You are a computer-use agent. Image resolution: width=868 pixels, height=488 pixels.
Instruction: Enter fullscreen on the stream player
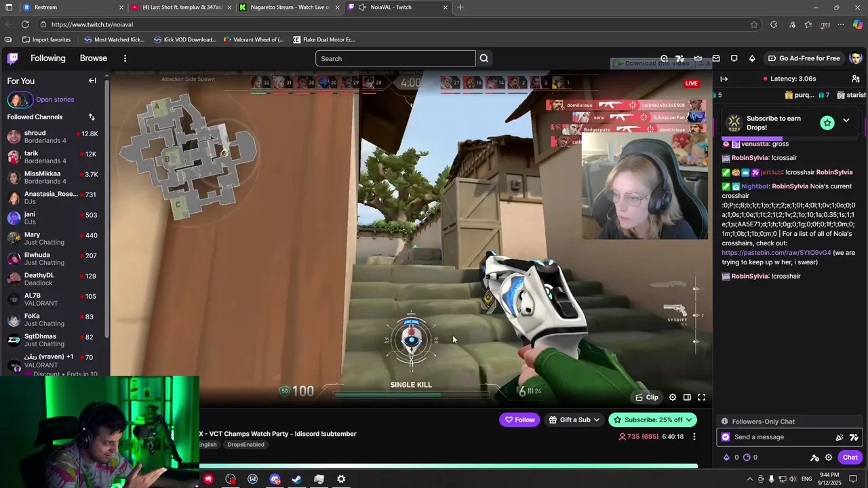(702, 398)
